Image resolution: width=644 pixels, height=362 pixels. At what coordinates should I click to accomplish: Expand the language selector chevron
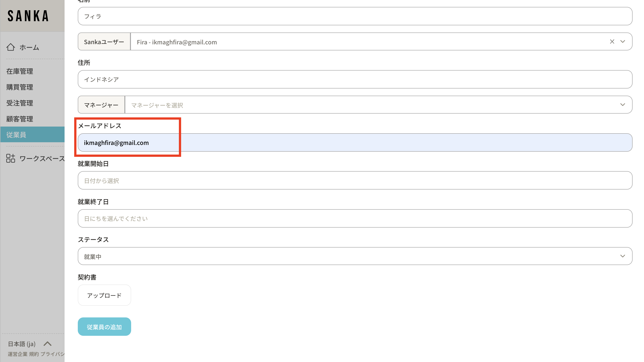(48, 344)
